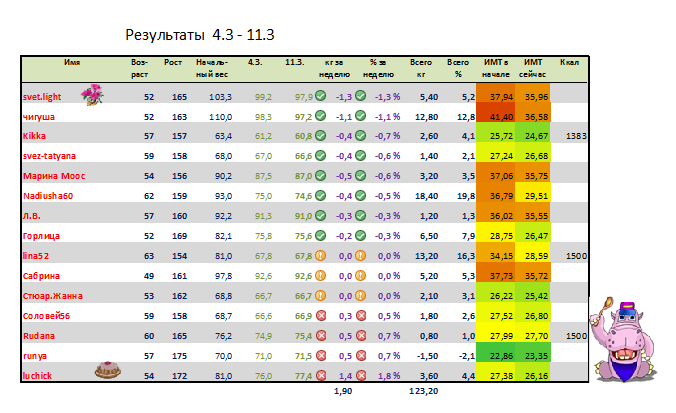
Task: Click the yellow ИМТ сейчас cell 29,51
Action: [532, 192]
